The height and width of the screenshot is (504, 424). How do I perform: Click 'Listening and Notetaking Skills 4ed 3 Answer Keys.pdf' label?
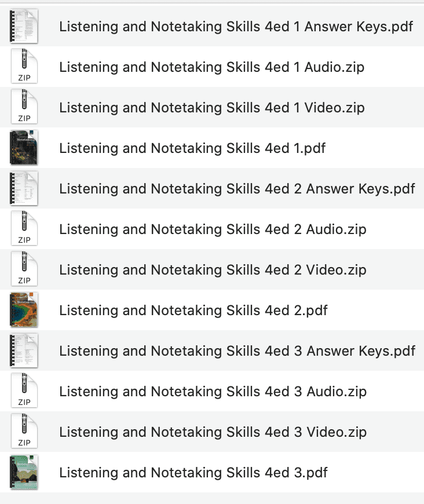click(x=236, y=350)
